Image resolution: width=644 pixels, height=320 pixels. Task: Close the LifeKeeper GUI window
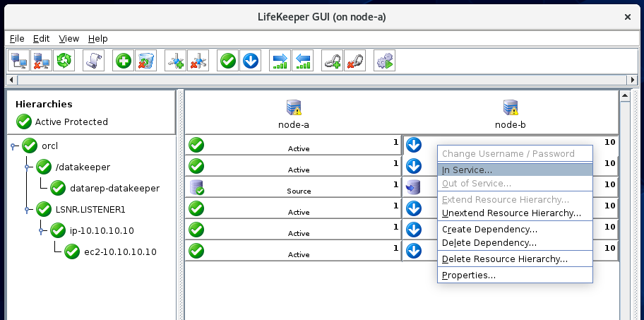coord(628,17)
